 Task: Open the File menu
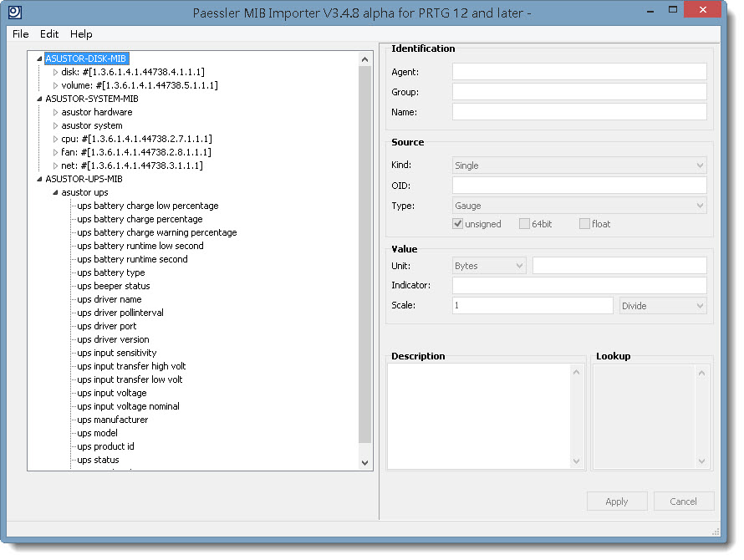[x=20, y=34]
